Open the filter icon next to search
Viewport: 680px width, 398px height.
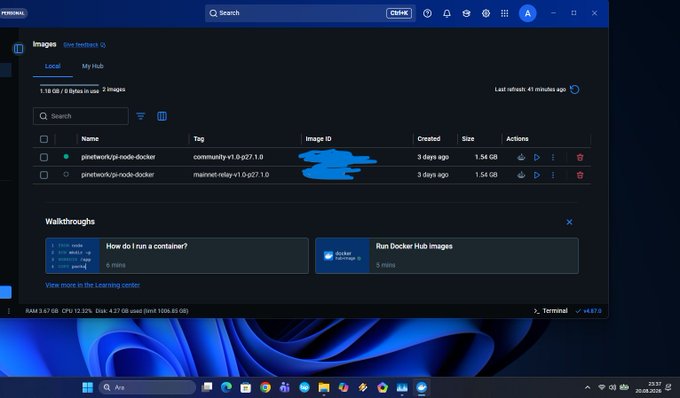point(141,116)
